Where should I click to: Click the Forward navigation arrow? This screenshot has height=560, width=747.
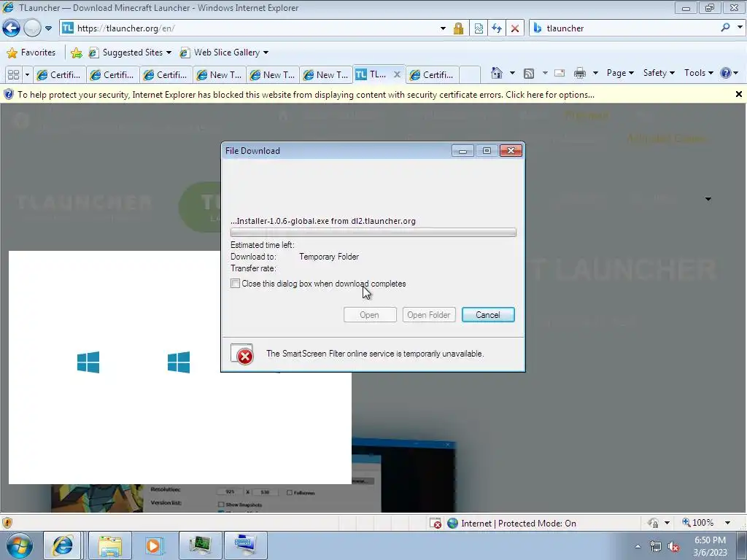(x=32, y=28)
